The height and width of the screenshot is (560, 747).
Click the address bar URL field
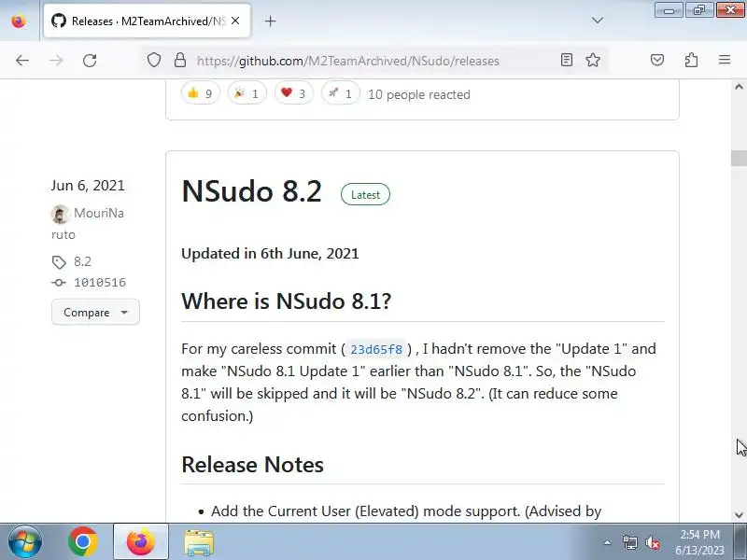(347, 61)
